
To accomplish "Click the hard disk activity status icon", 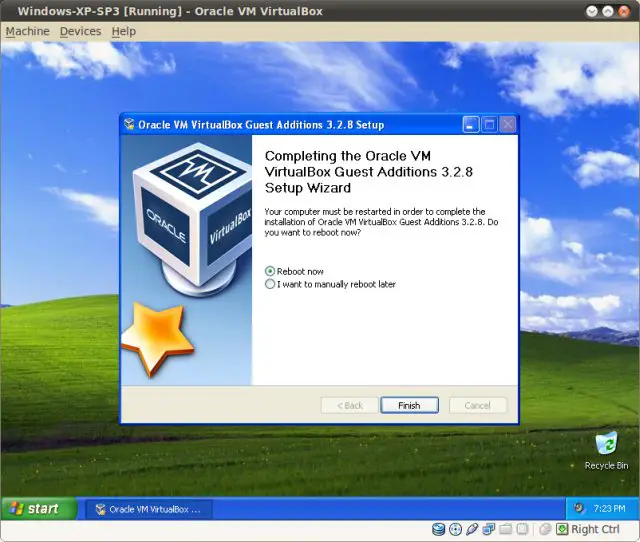I will (x=438, y=529).
